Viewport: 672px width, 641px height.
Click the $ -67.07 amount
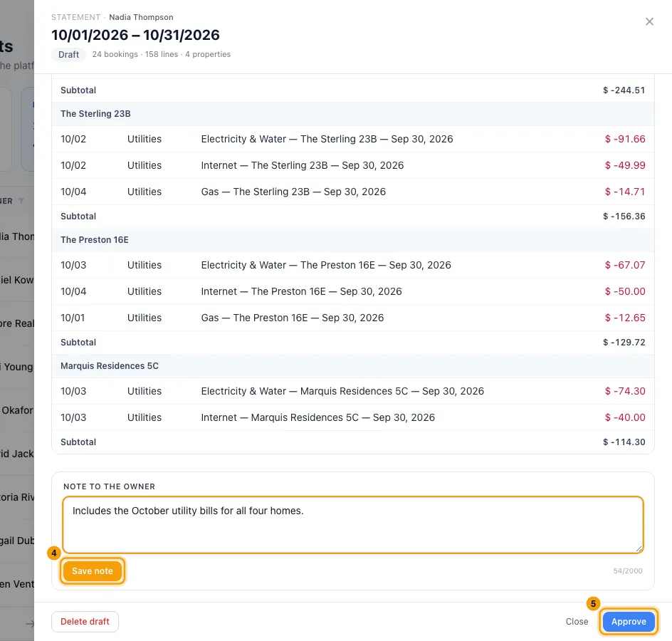[x=625, y=265]
